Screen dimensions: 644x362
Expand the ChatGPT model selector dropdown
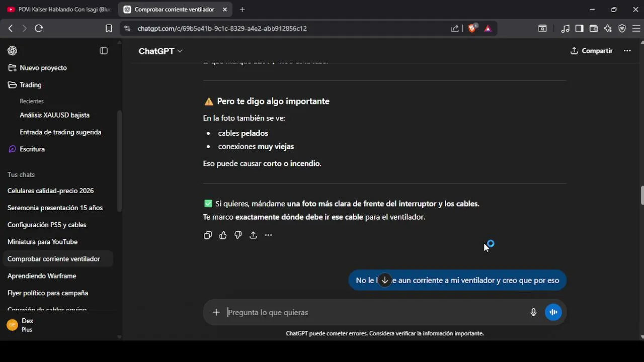point(160,51)
